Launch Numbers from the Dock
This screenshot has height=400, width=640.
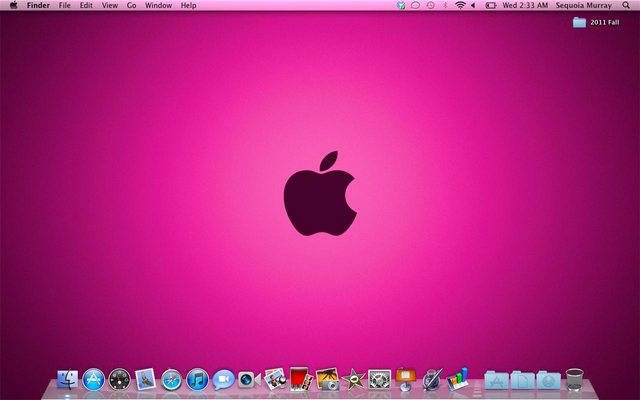(x=458, y=379)
